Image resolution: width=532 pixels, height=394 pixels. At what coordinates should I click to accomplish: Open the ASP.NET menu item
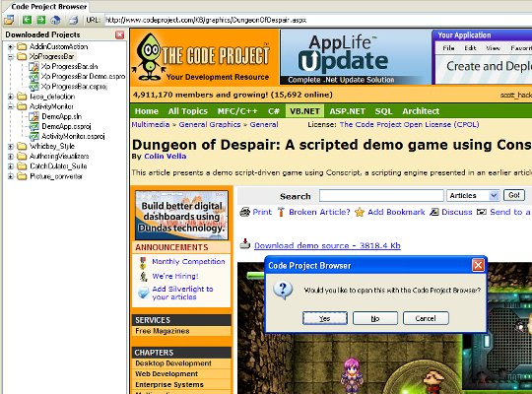347,111
